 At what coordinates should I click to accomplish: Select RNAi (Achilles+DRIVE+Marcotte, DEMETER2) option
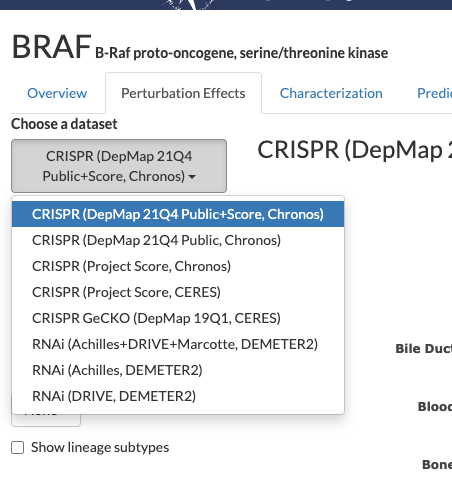(x=178, y=344)
